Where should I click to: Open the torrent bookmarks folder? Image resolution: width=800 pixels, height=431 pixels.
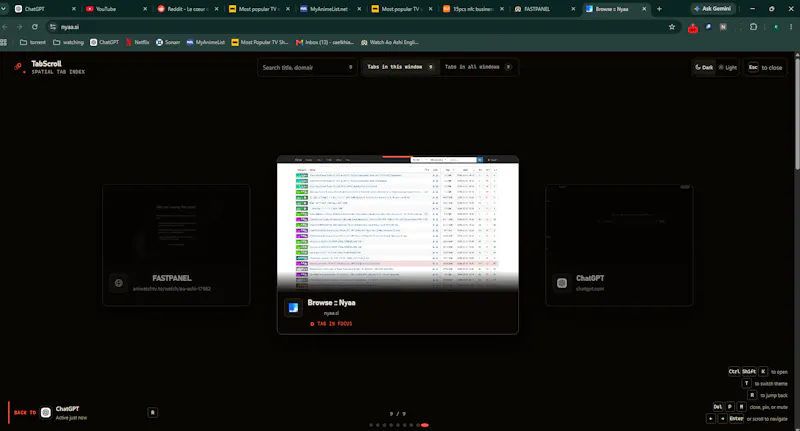[33, 42]
